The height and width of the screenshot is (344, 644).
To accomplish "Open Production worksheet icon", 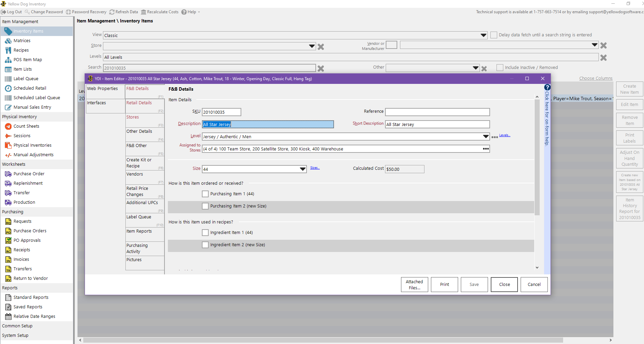I will tap(8, 202).
